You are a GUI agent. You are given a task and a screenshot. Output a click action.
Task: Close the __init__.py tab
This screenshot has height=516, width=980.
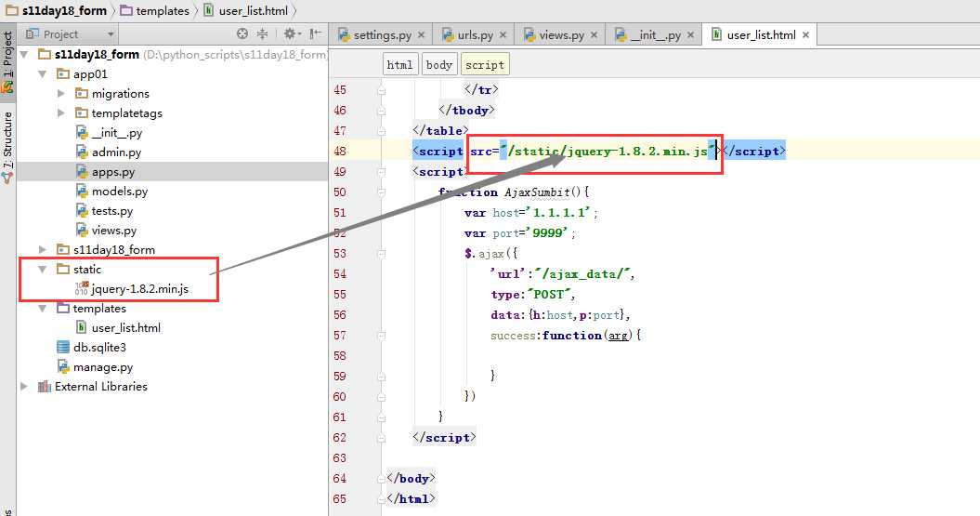click(x=690, y=35)
